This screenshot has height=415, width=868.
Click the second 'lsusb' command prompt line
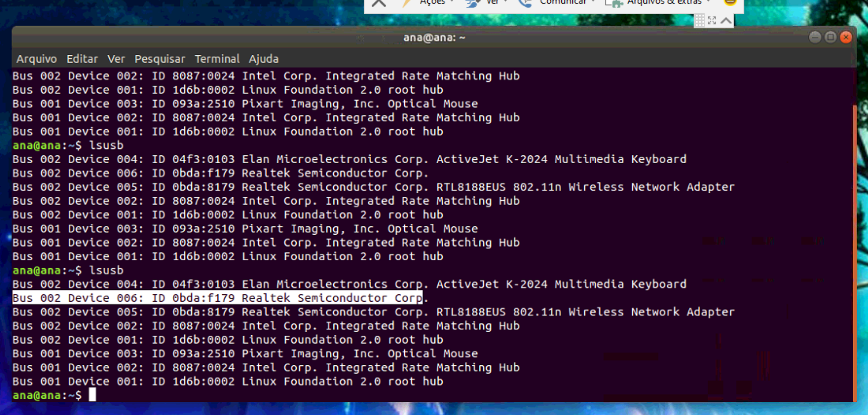[x=68, y=271]
